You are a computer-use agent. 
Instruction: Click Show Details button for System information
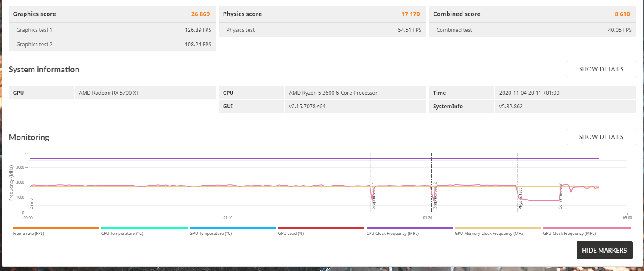[601, 69]
